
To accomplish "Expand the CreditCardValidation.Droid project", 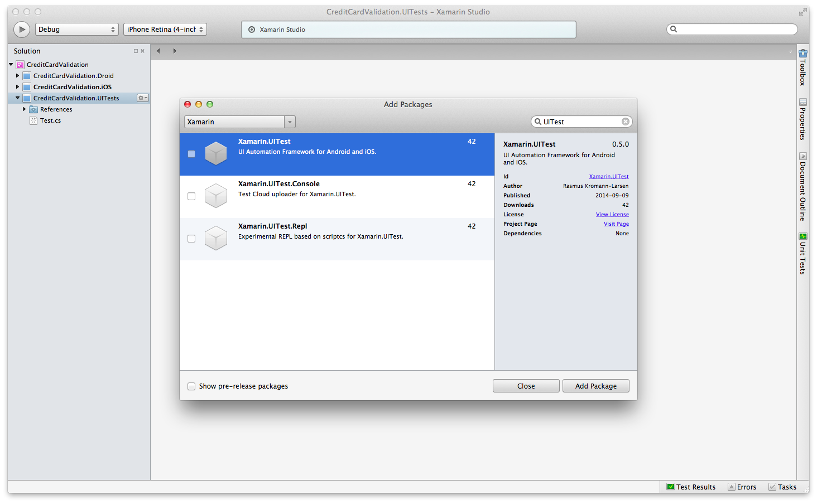I will 17,76.
